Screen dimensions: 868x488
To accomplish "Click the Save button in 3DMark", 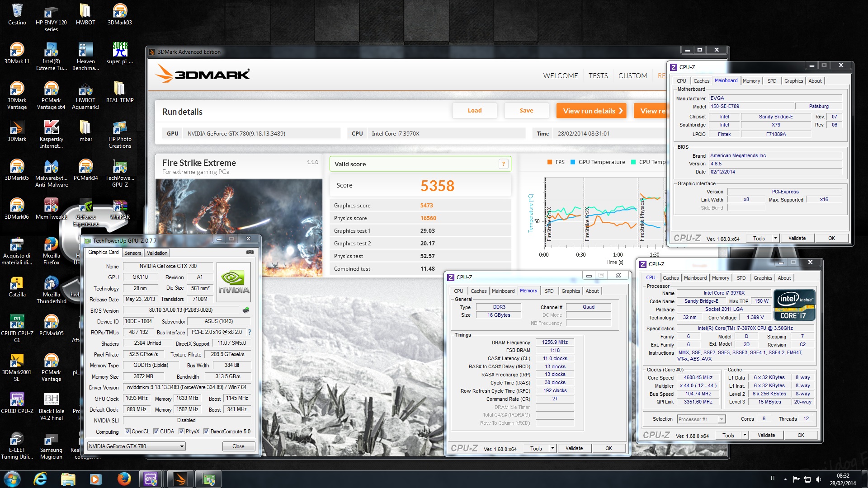I will coord(526,111).
